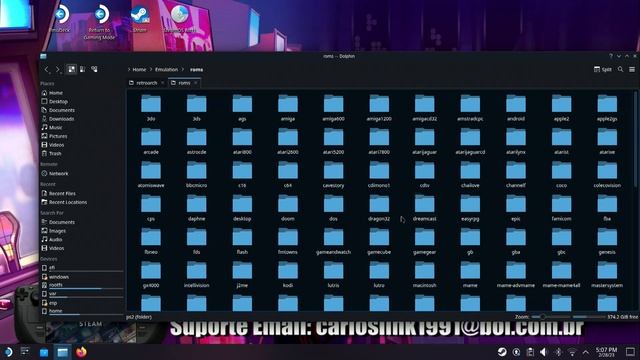This screenshot has width=640, height=360.
Task: Open the Steam desktop shortcut
Action: (140, 19)
